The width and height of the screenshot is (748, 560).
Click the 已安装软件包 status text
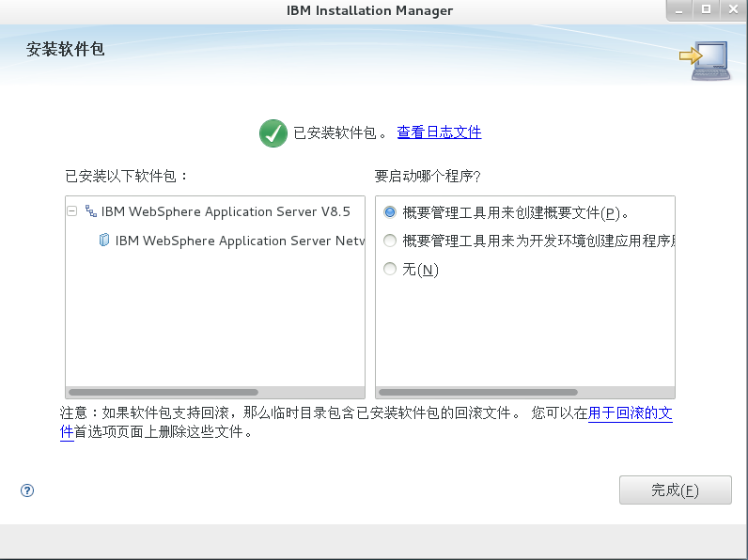(x=341, y=132)
